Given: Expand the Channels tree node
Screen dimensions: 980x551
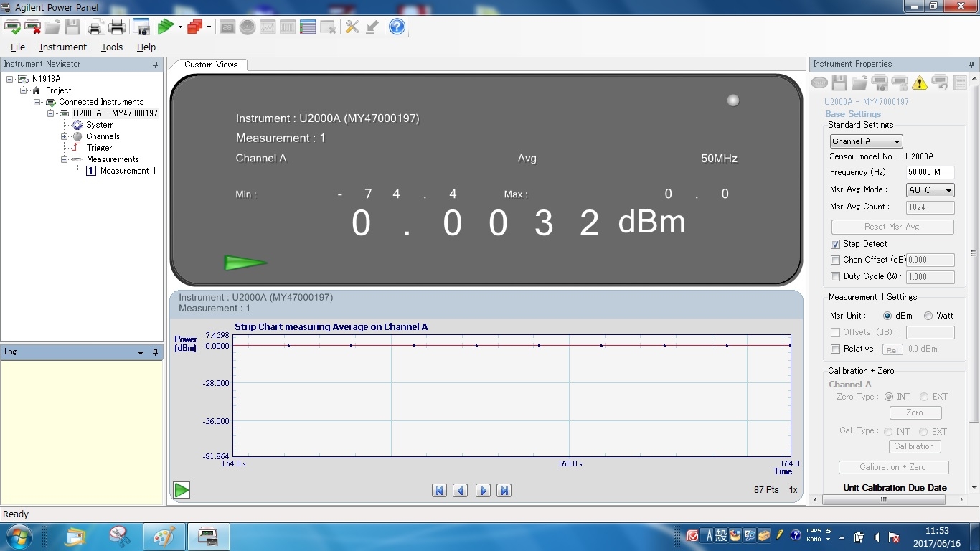Looking at the screenshot, I should 64,136.
